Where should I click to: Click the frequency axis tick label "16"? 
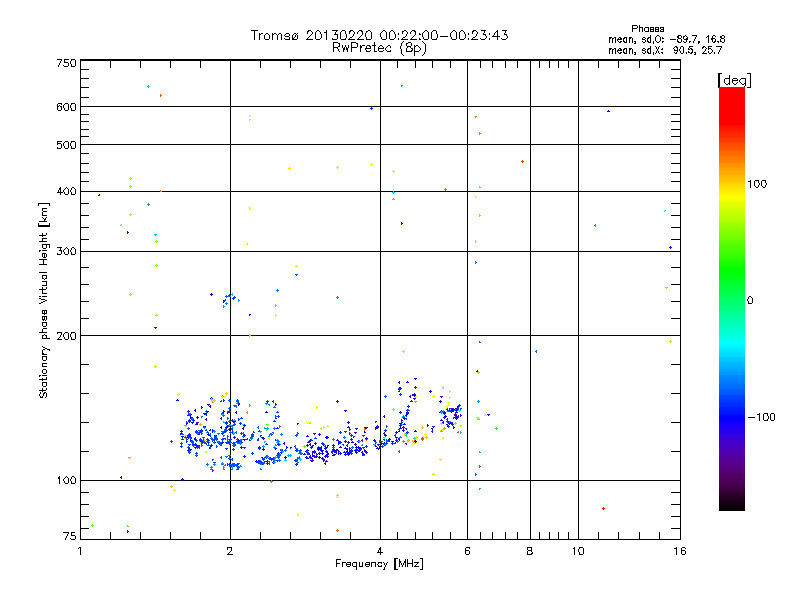click(680, 551)
